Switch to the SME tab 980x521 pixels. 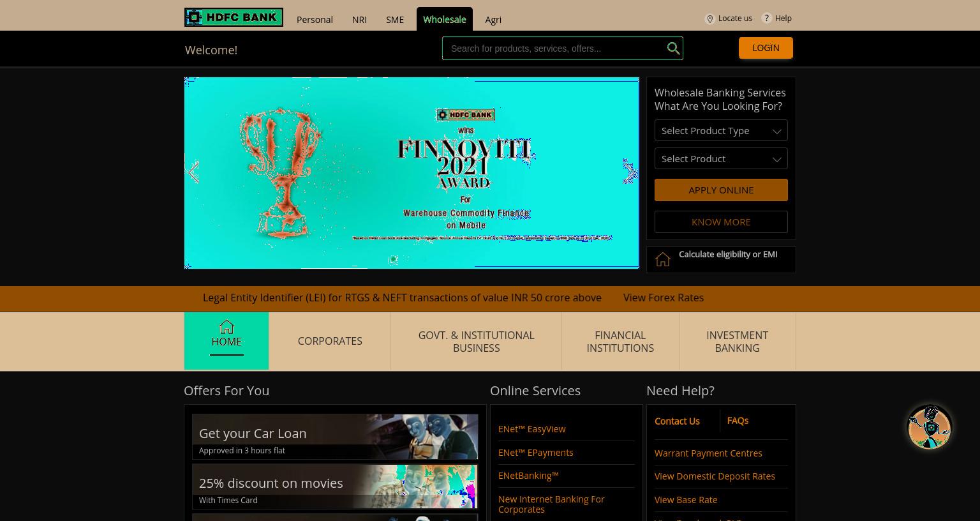click(395, 19)
